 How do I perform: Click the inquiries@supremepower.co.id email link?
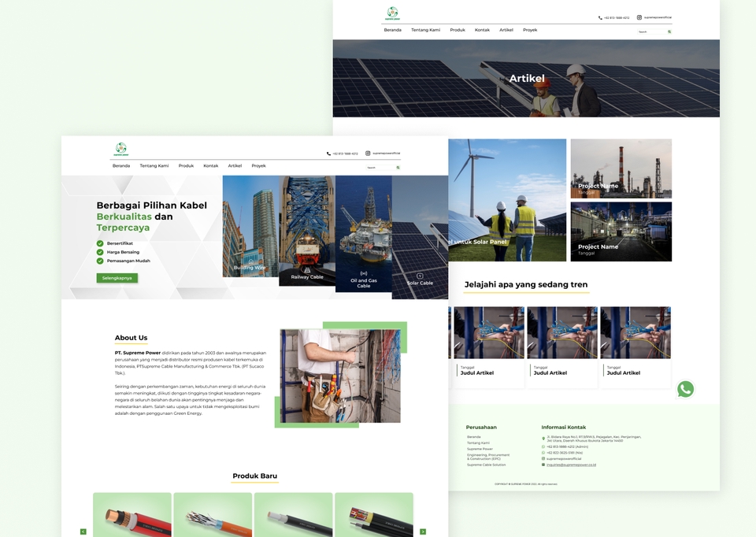tap(572, 465)
